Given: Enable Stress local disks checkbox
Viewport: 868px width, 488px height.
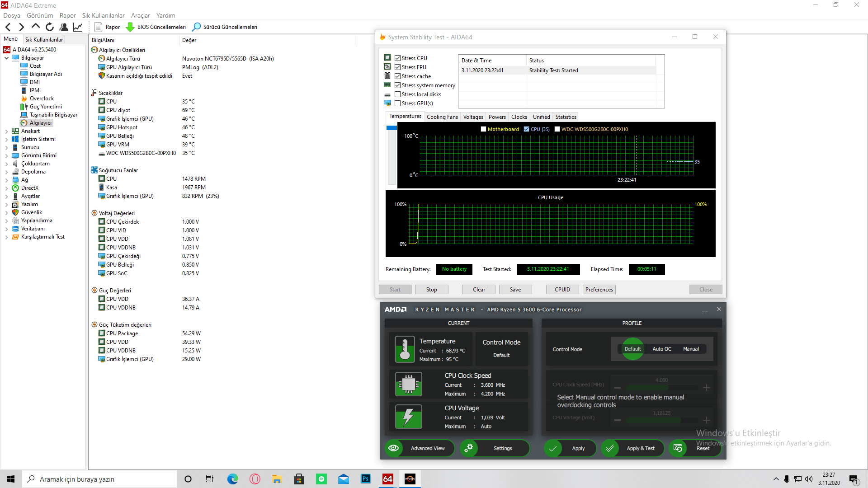Looking at the screenshot, I should 398,94.
